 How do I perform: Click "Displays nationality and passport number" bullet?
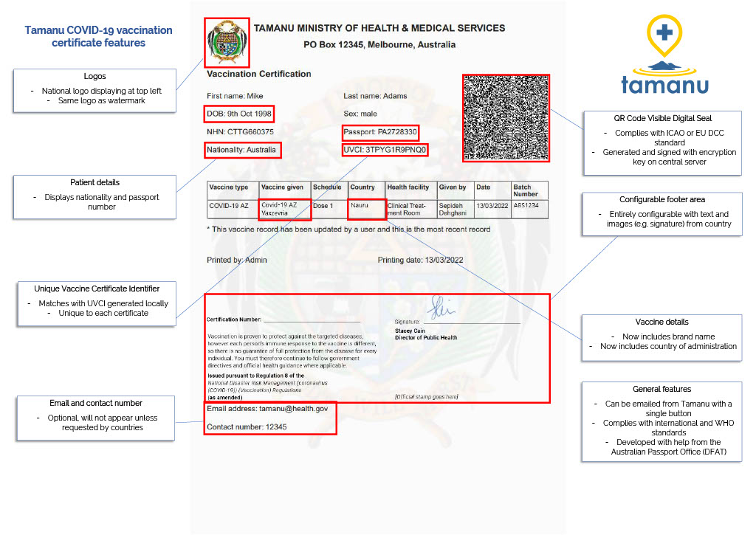click(102, 202)
